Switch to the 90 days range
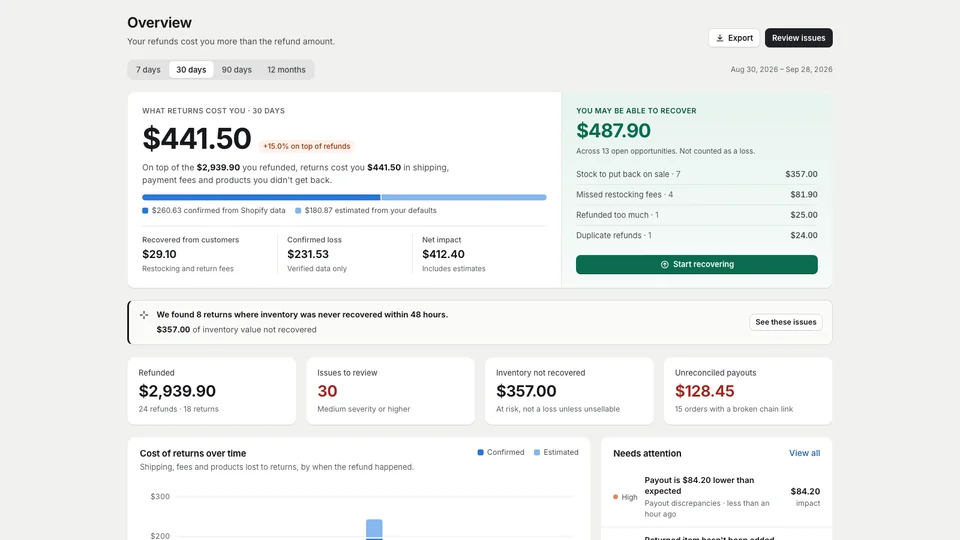Image resolution: width=960 pixels, height=540 pixels. click(x=236, y=70)
